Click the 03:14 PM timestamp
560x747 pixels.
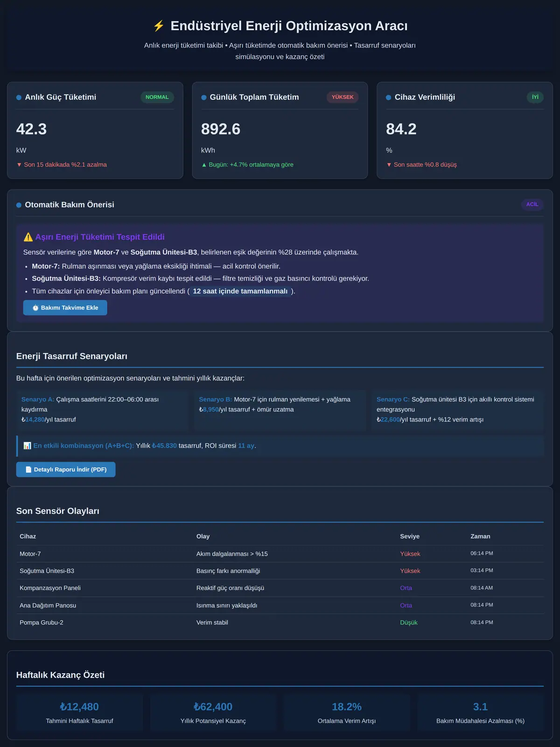pyautogui.click(x=482, y=571)
